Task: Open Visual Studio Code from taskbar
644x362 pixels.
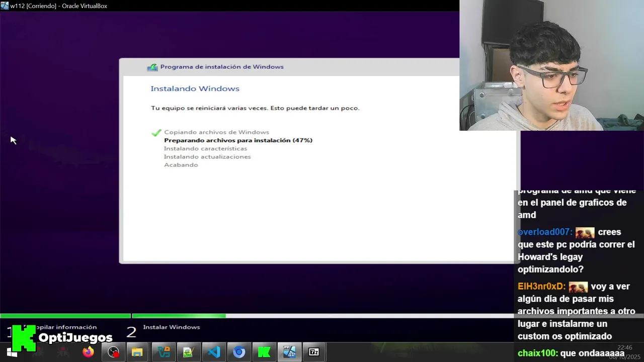Action: coord(214,352)
